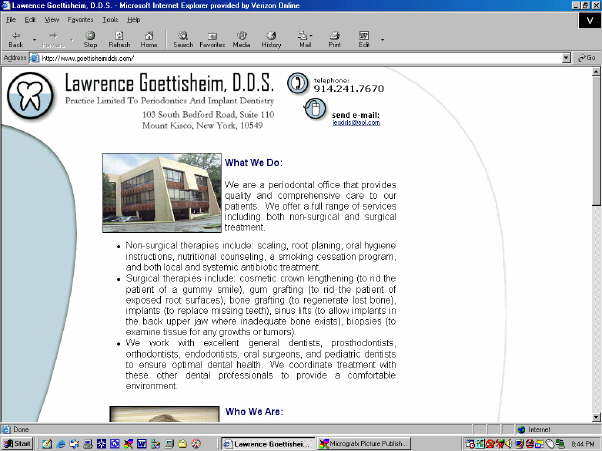Click the Go button
Screen dimensions: 602x451
[587, 58]
